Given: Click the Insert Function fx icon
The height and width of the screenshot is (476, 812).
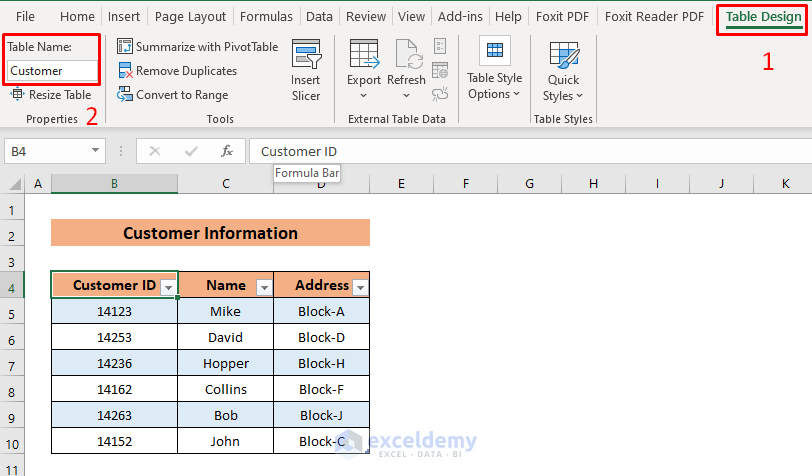Looking at the screenshot, I should coord(227,151).
